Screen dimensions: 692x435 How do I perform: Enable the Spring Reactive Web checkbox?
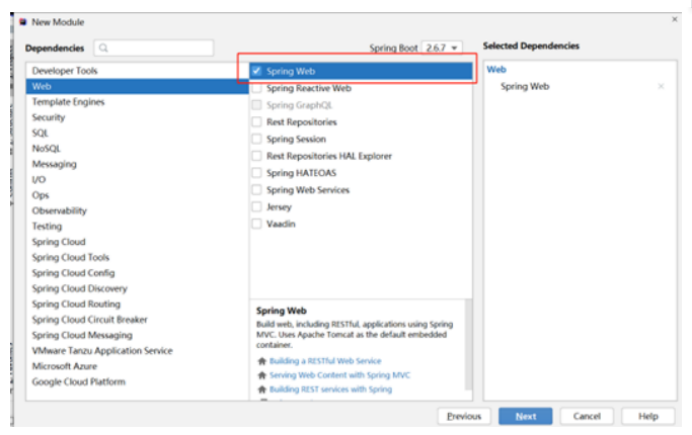pyautogui.click(x=257, y=88)
